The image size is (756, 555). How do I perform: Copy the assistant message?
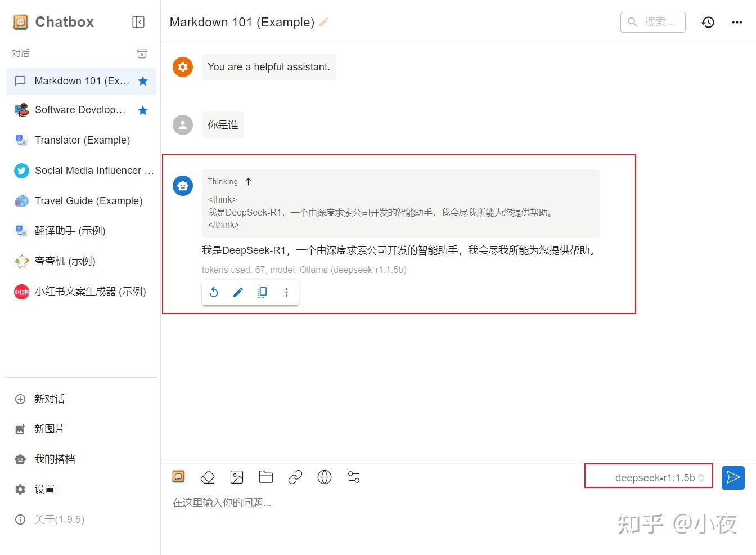[262, 292]
